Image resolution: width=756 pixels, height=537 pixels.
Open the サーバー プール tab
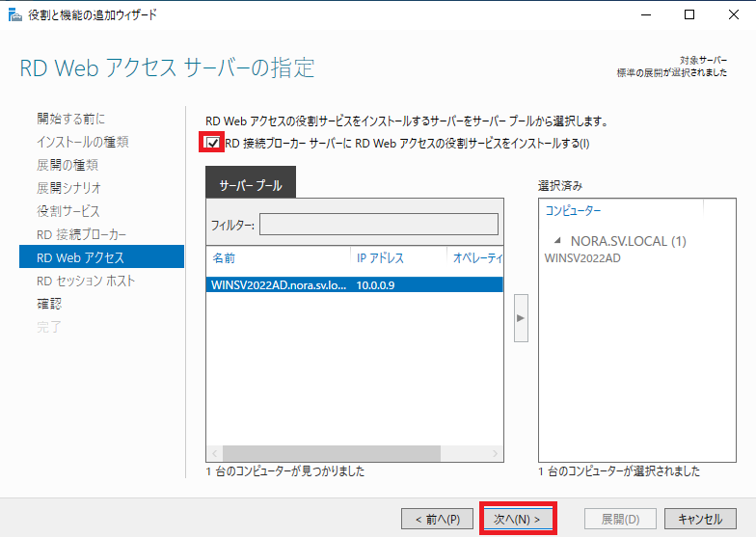251,182
